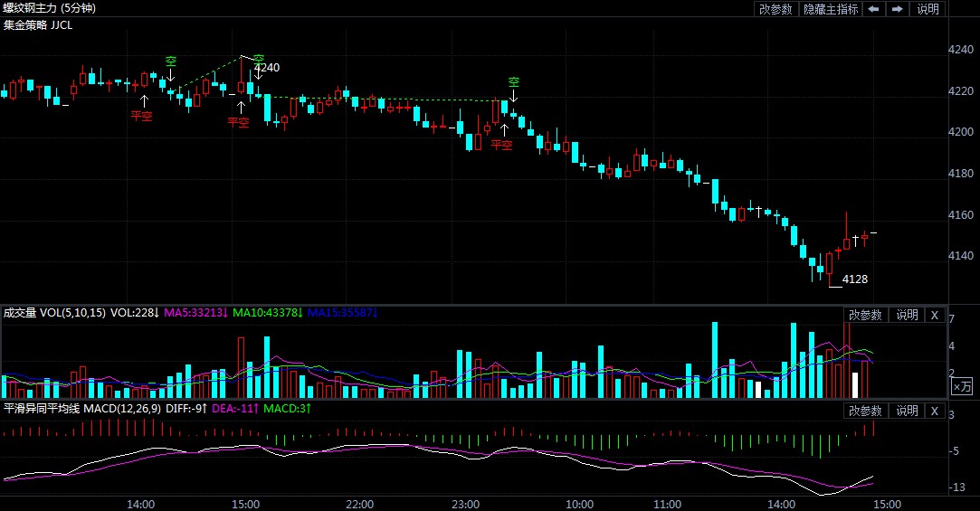Click the right arrow navigation button
This screenshot has height=511, width=980.
click(x=898, y=9)
